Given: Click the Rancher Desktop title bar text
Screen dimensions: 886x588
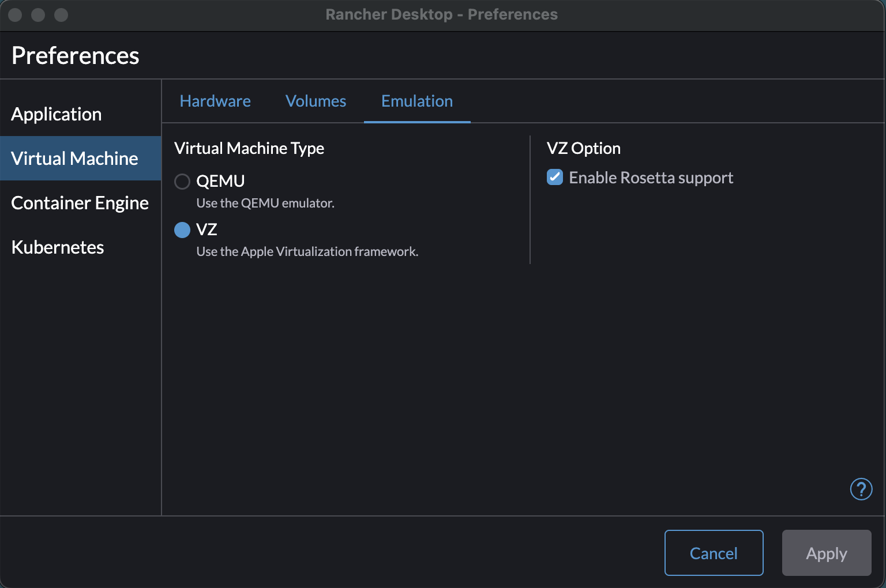Looking at the screenshot, I should click(442, 14).
